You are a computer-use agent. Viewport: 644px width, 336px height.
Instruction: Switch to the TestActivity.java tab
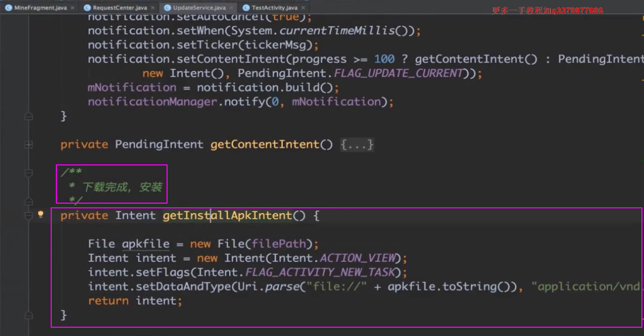[274, 8]
